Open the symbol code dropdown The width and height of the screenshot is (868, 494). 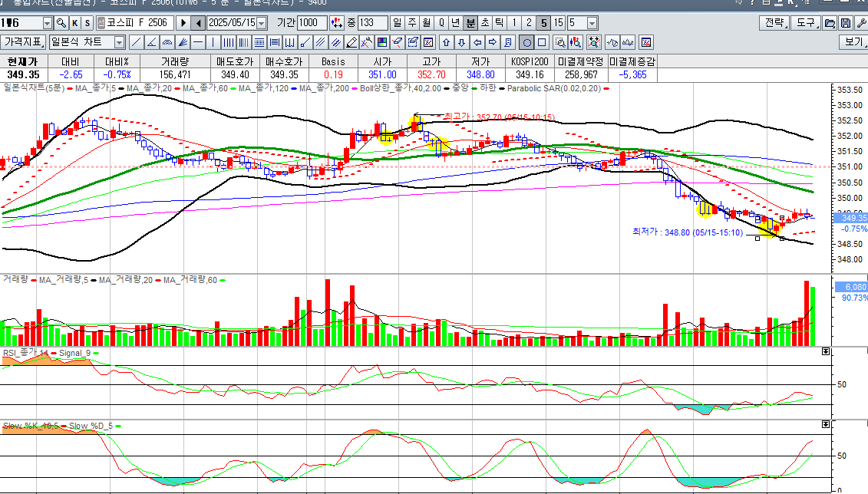47,23
